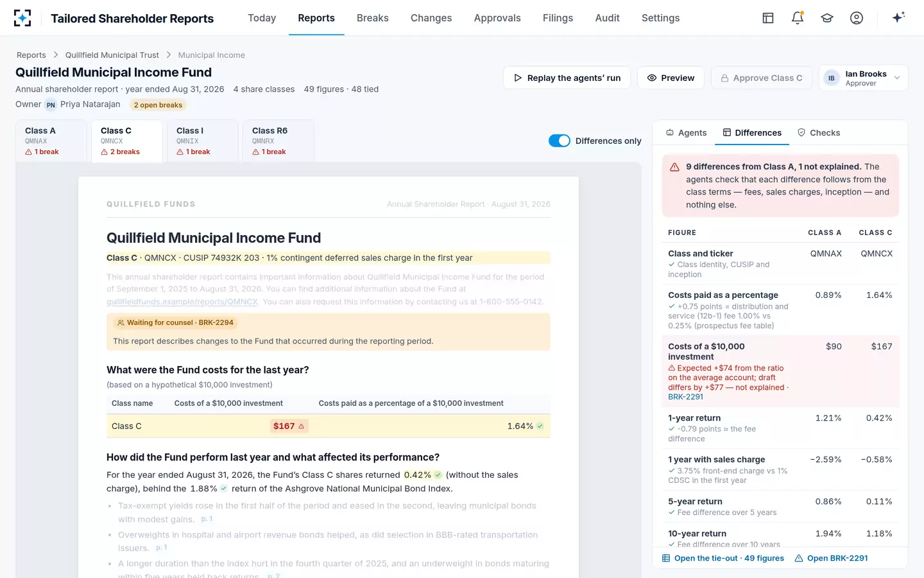This screenshot has height=578, width=924.
Task: Open the Changes nav tab
Action: 431,18
